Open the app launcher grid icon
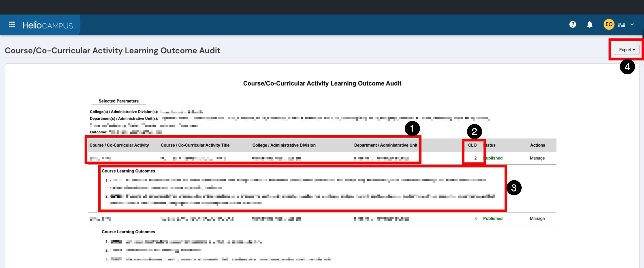This screenshot has height=268, width=644. tap(12, 25)
